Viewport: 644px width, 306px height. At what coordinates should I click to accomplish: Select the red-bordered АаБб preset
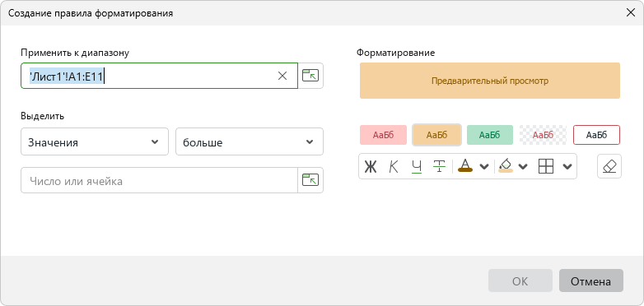[596, 135]
